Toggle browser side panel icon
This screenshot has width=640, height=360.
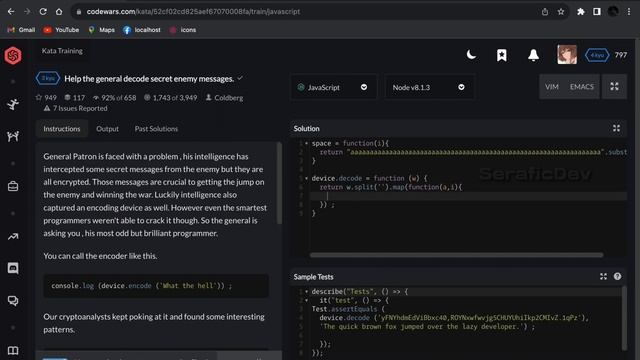[x=597, y=12]
